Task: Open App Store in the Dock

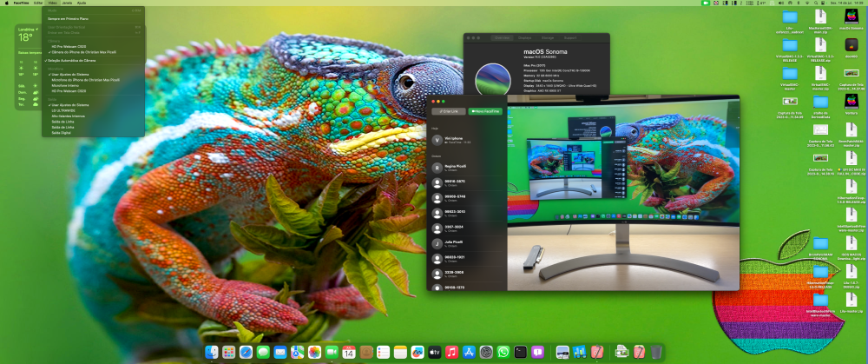Action: click(x=469, y=352)
